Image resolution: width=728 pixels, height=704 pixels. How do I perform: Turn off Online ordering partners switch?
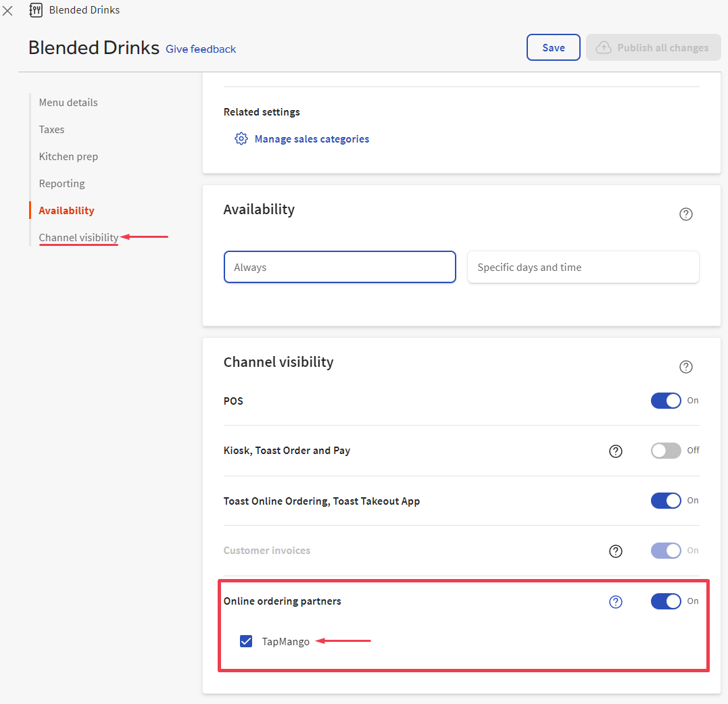(665, 601)
